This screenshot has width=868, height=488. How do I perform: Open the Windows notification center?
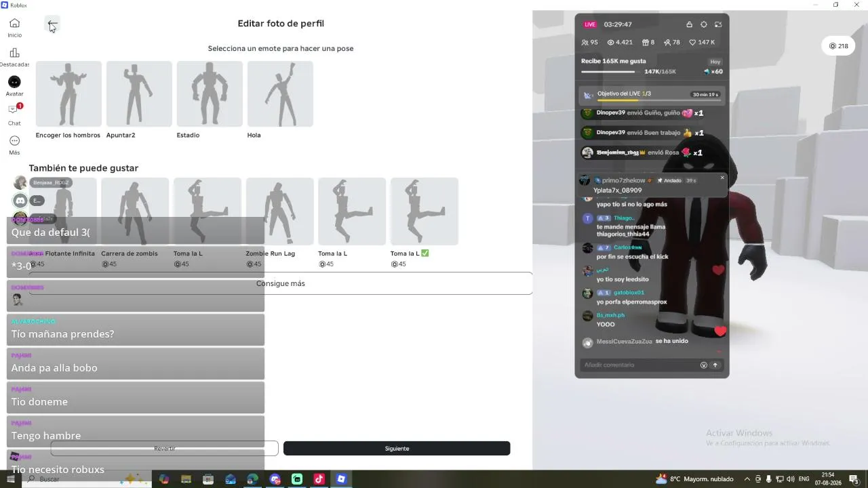[x=854, y=479]
